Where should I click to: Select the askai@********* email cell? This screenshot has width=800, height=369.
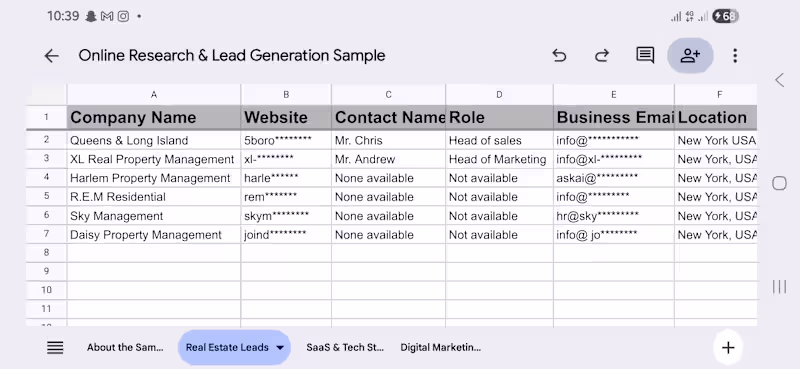pyautogui.click(x=614, y=178)
